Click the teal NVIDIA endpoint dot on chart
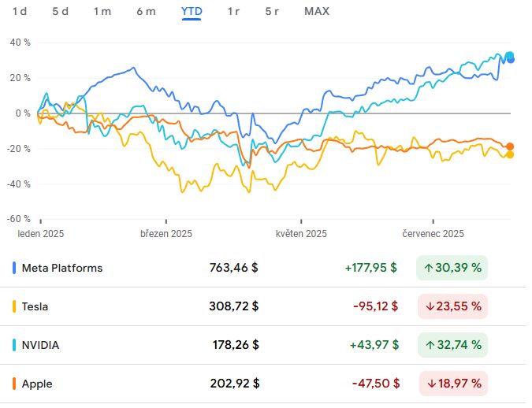 point(509,55)
